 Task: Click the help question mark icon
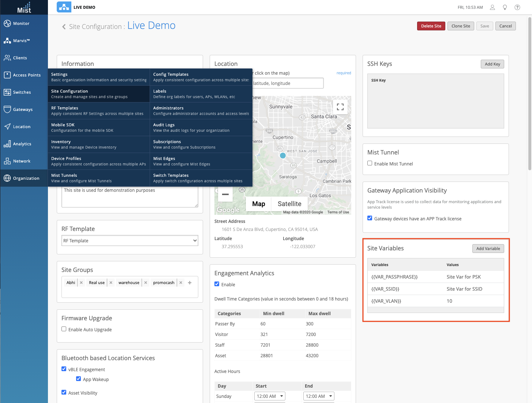coord(517,7)
